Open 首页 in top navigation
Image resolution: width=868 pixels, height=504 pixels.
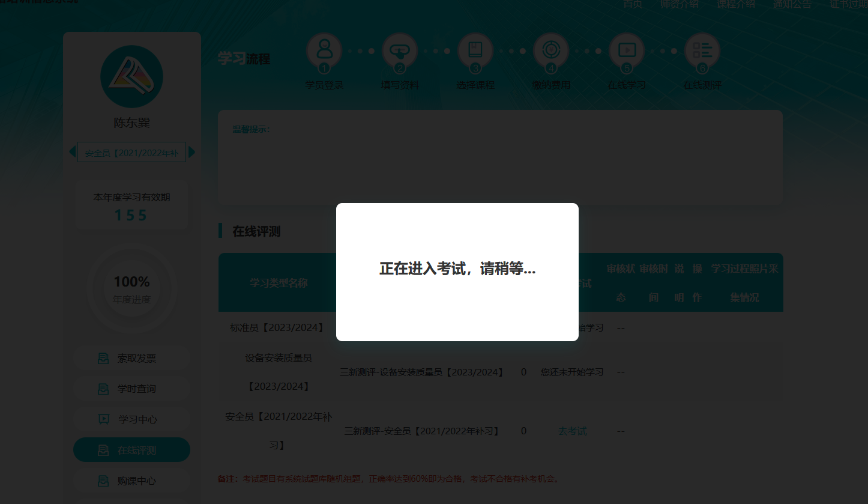coord(633,4)
